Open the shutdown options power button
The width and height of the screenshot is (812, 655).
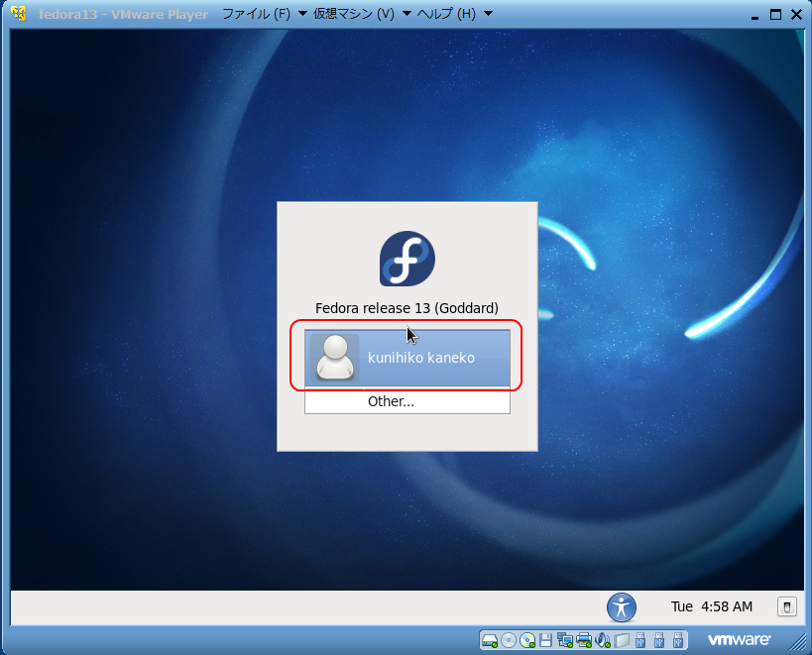(x=786, y=606)
